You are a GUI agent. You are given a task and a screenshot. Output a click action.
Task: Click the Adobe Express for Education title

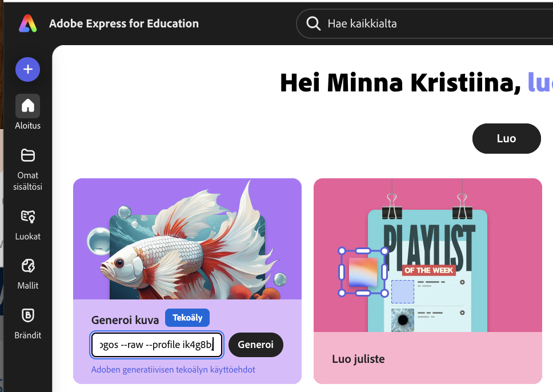click(x=124, y=23)
